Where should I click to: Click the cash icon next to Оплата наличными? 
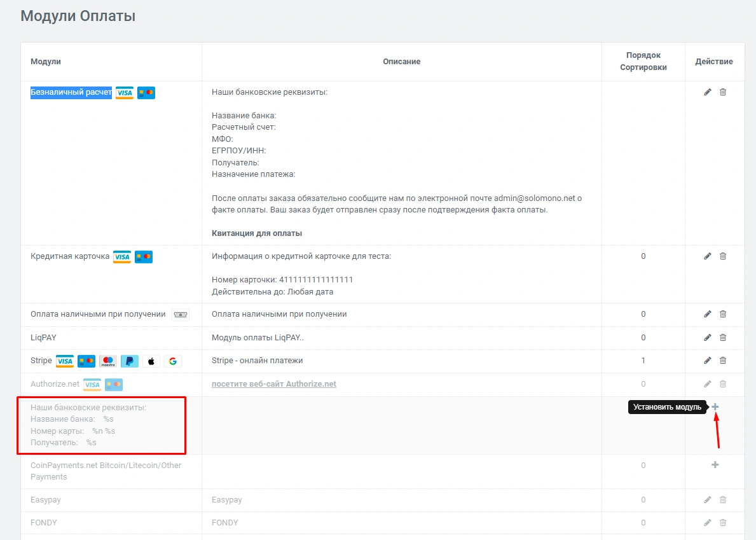181,315
